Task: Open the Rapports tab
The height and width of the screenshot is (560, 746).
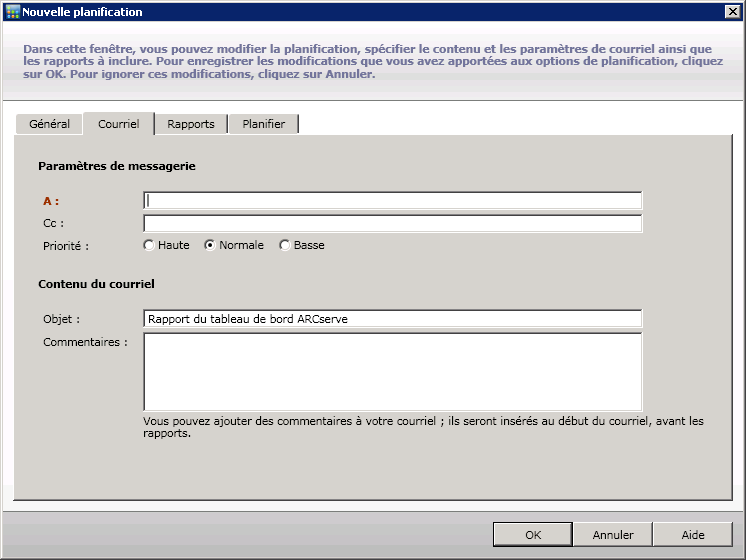Action: (191, 124)
